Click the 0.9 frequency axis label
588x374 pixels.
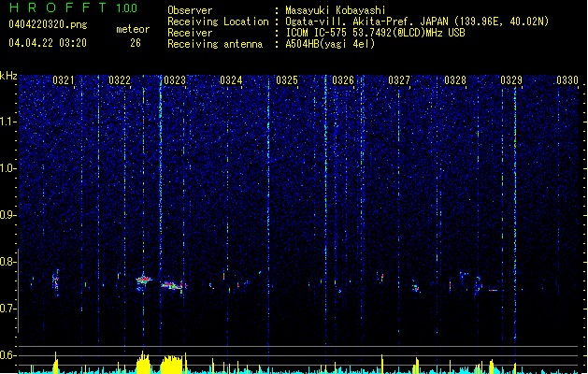tap(8, 215)
